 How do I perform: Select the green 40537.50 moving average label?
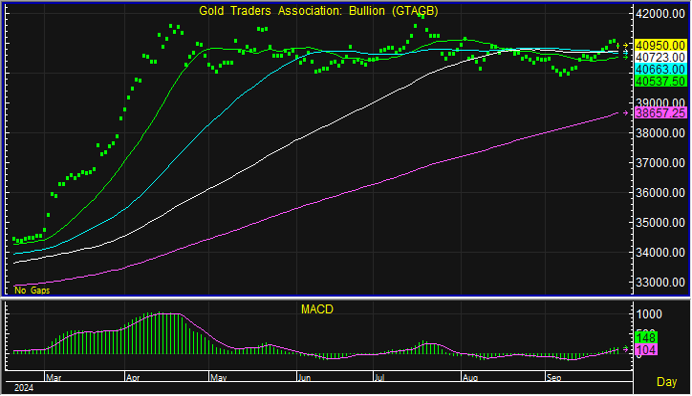[660, 81]
